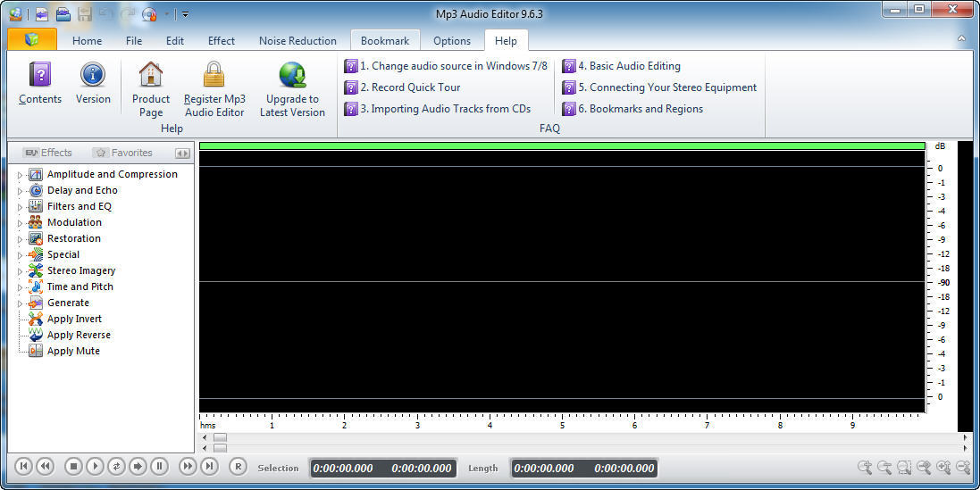This screenshot has width=980, height=490.
Task: Click the Restoration icon
Action: tap(36, 238)
